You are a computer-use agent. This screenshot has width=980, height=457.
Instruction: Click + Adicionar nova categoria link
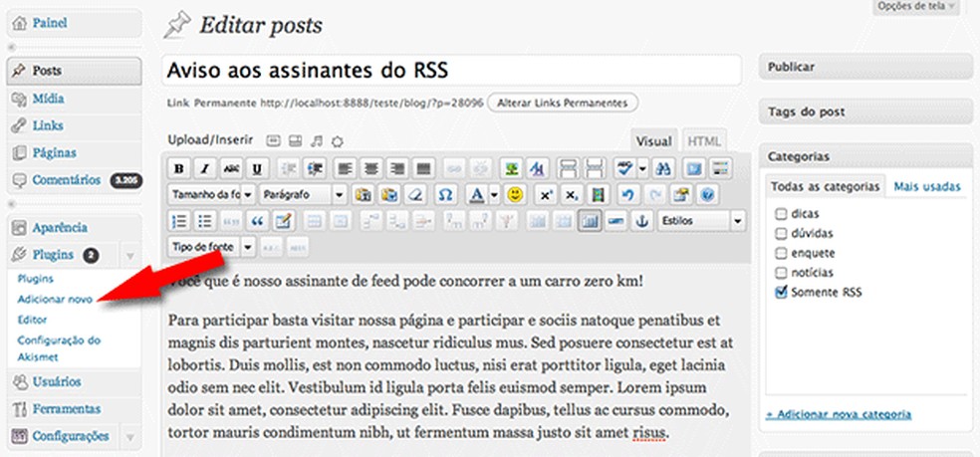(839, 414)
